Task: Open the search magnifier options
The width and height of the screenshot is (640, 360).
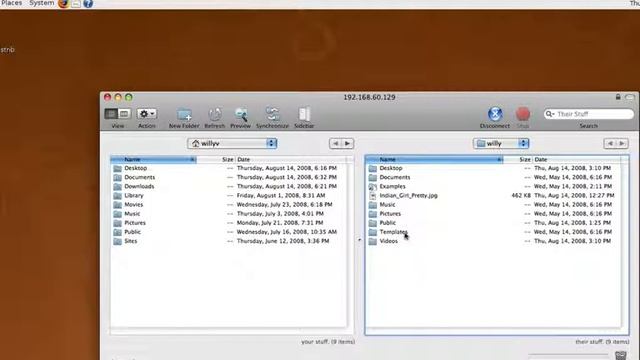Action: click(x=549, y=114)
